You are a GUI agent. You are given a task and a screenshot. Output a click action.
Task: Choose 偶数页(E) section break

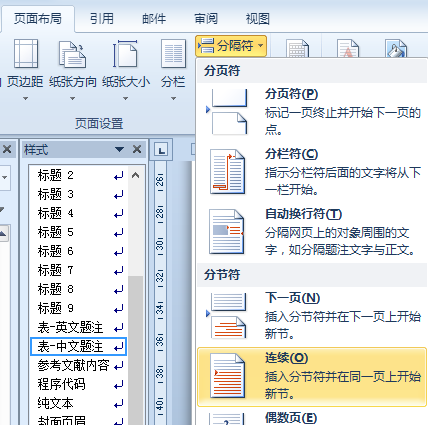312,418
